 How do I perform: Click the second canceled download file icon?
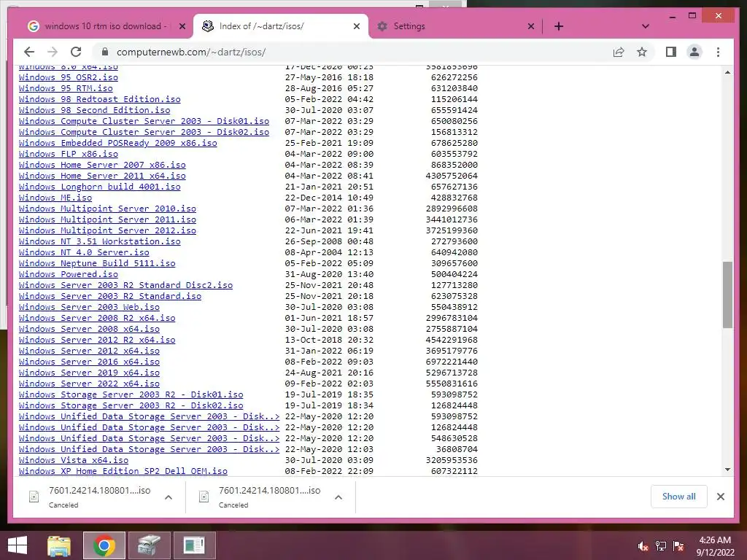204,497
